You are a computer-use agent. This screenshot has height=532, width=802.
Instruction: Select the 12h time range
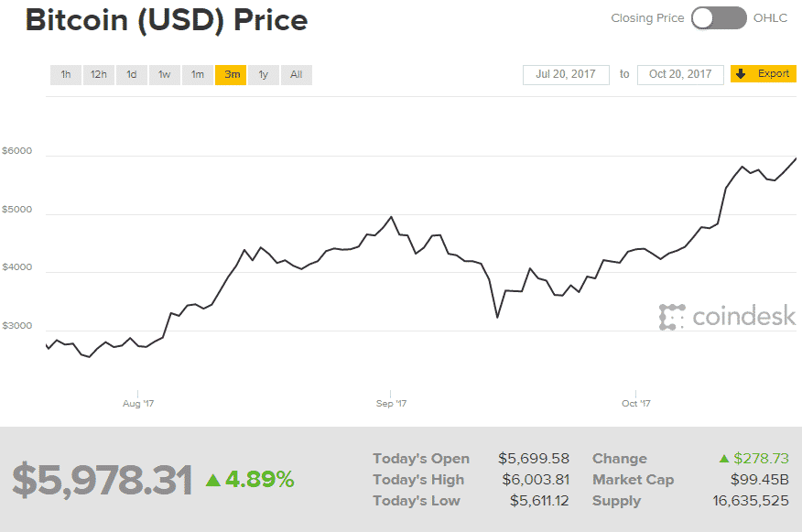click(98, 75)
